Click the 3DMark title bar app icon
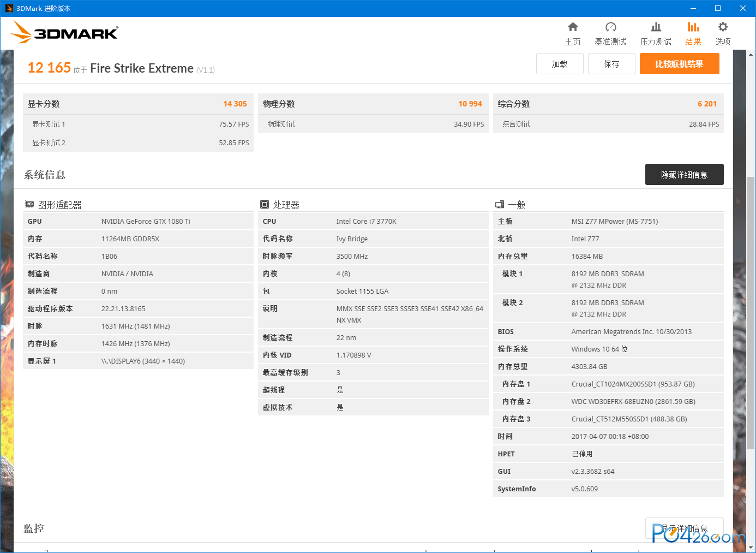 click(9, 8)
